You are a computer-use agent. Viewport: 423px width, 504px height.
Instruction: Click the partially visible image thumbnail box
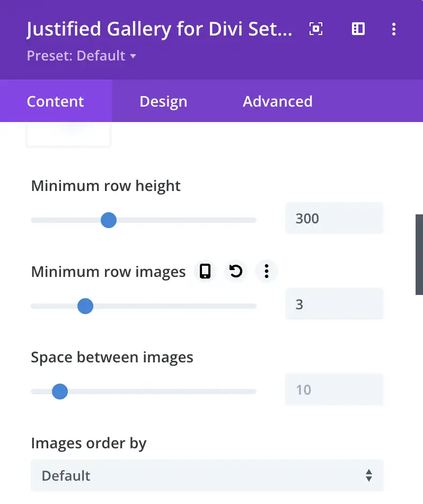(68, 134)
